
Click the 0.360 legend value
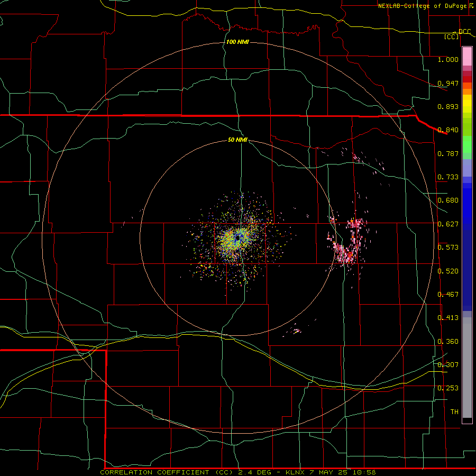point(448,342)
